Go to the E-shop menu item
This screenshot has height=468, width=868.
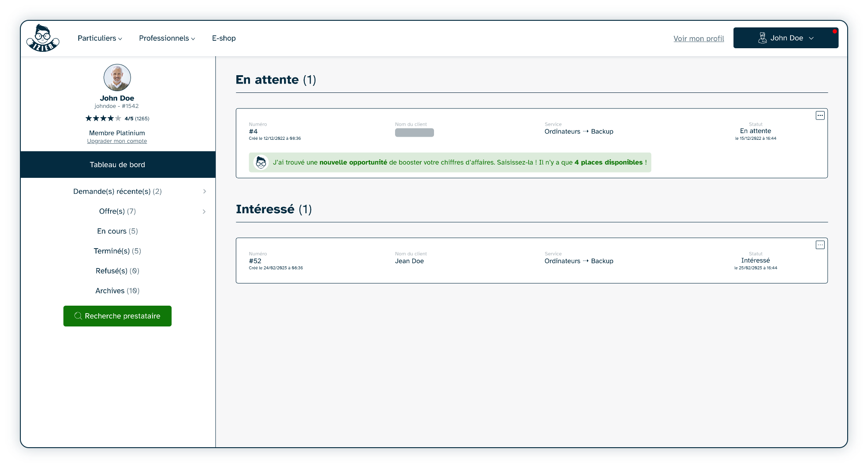224,38
